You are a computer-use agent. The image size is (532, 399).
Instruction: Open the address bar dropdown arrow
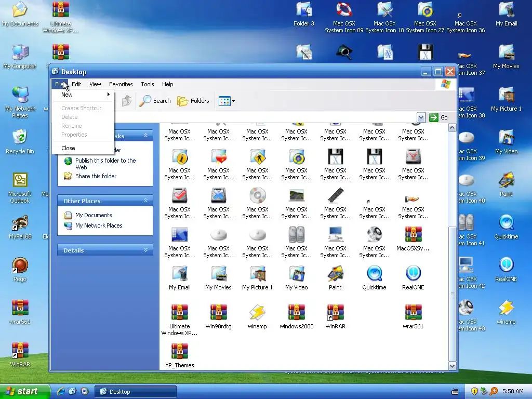(421, 117)
